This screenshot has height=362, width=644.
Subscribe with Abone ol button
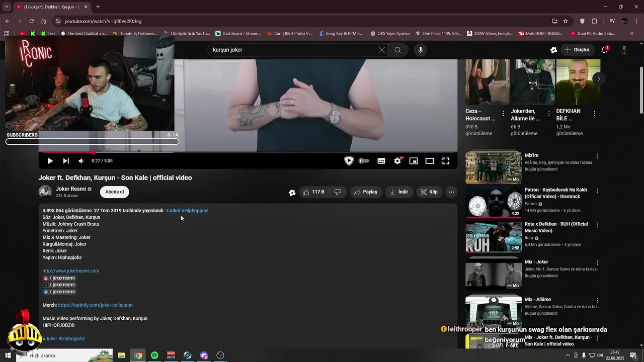point(114,192)
